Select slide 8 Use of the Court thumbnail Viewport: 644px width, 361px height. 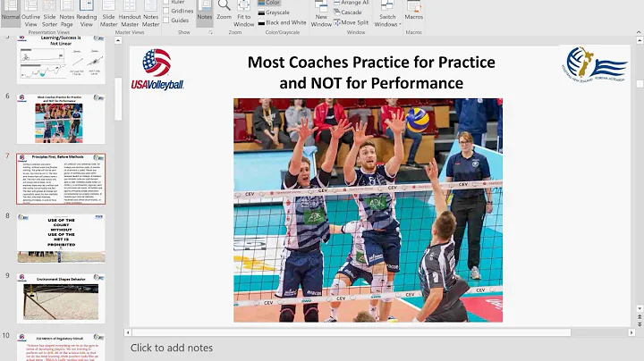(61, 239)
